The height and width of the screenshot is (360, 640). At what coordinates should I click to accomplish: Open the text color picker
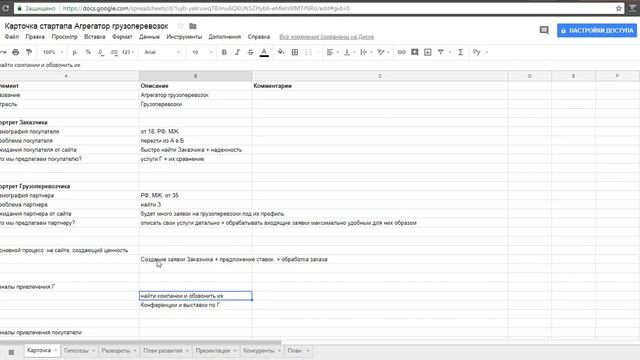pyautogui.click(x=264, y=52)
